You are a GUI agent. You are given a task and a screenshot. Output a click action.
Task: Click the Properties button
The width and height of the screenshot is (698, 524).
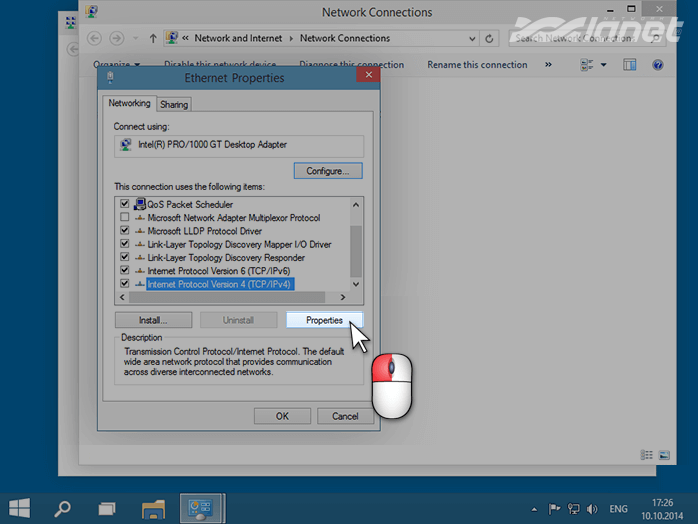(x=324, y=320)
